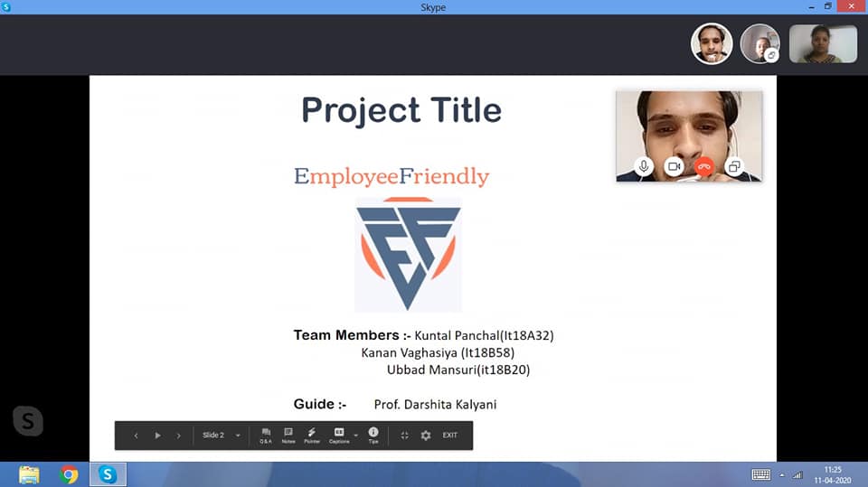Viewport: 868px width, 487px height.
Task: Click 'Prof. Darshita Kalyani' text
Action: [x=435, y=405]
